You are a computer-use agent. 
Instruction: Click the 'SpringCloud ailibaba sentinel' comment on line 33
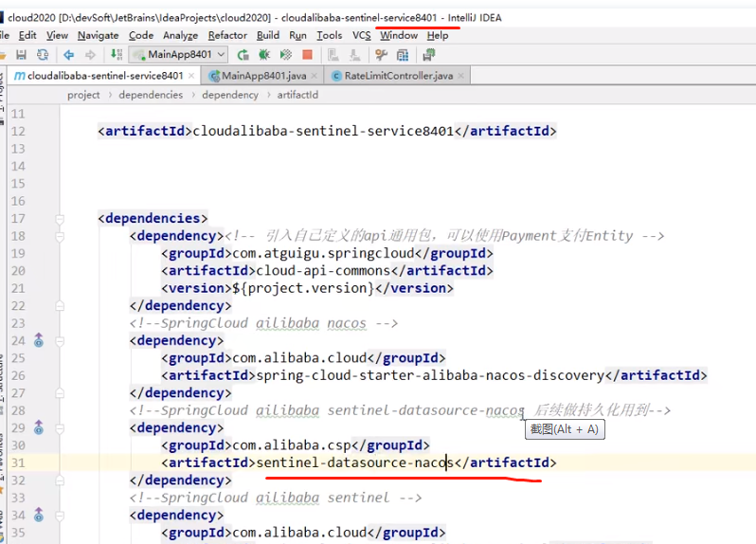tap(276, 498)
